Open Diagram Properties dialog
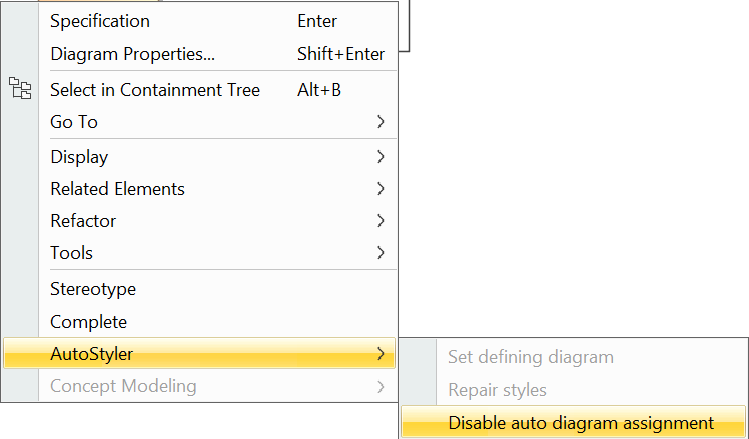This screenshot has height=439, width=749. point(132,54)
